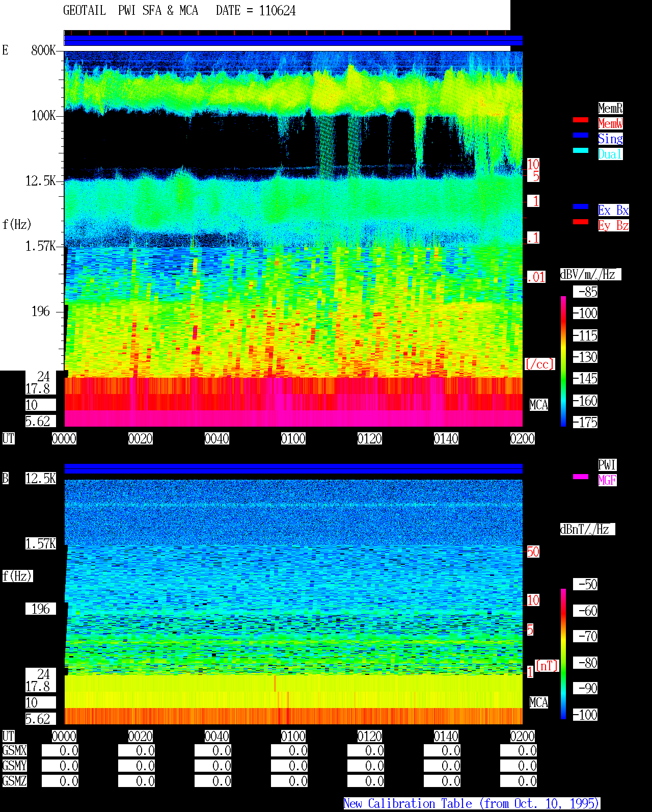This screenshot has height=812, width=652.
Task: Click the red MemW legend swatch
Action: (581, 120)
